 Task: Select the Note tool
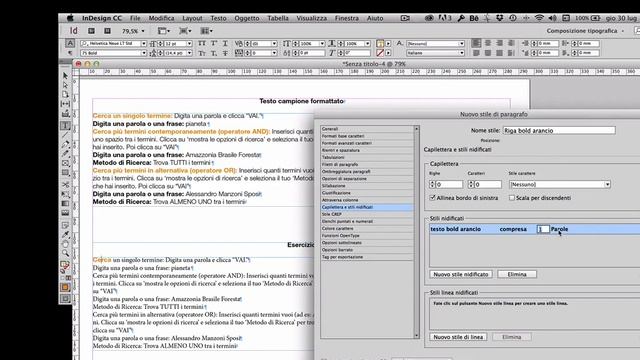[65, 225]
